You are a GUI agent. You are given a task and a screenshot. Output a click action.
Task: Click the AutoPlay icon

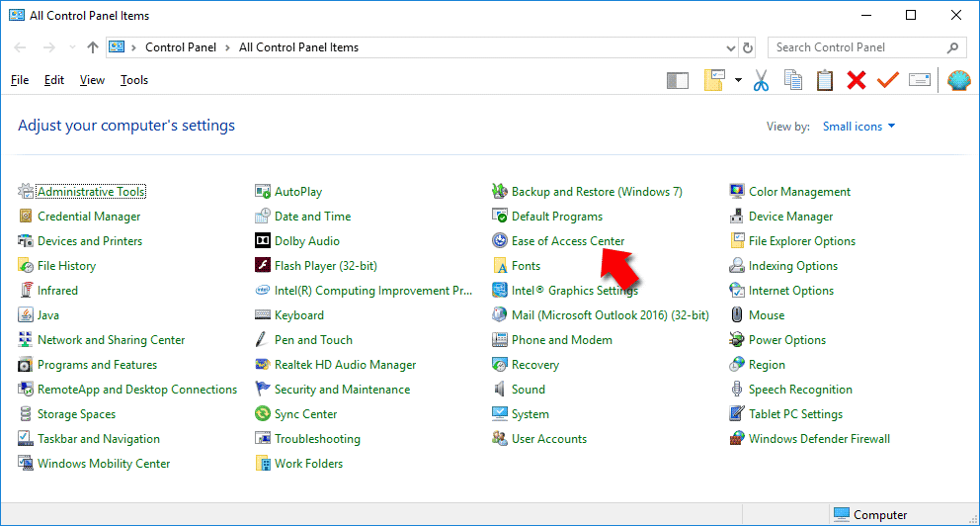click(263, 192)
